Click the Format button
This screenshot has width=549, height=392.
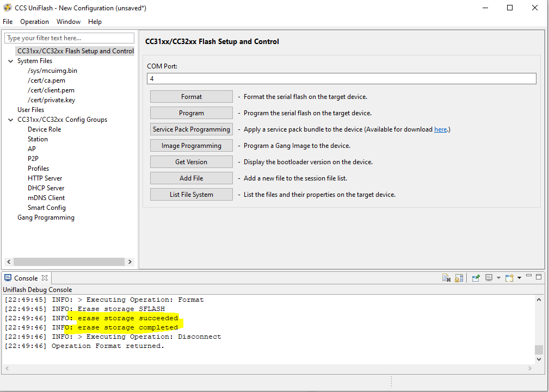point(192,97)
